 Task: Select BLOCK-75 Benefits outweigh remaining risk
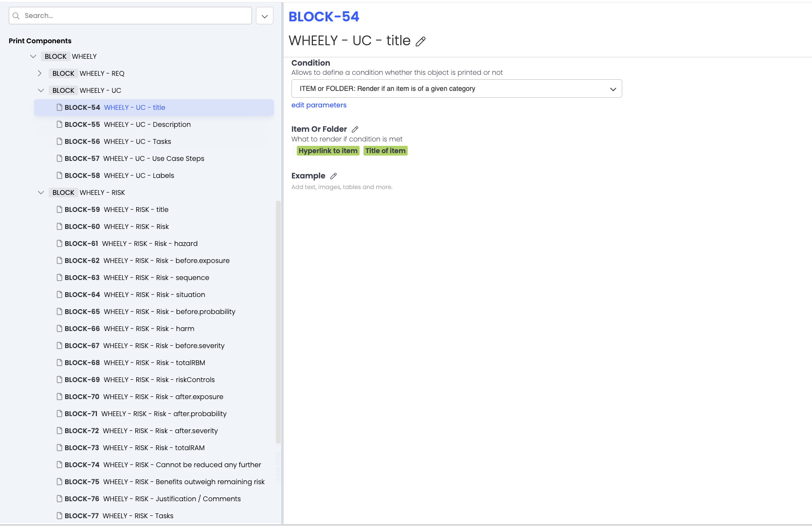(x=154, y=482)
